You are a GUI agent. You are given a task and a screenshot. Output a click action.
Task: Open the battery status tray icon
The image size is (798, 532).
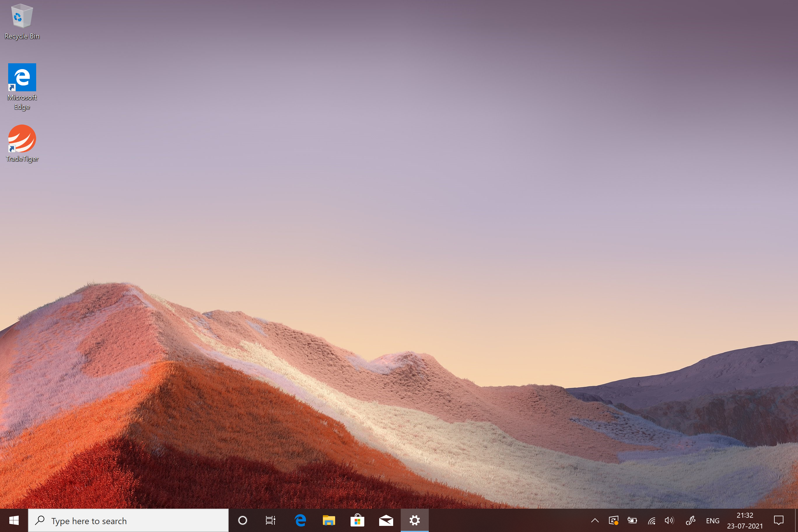[x=632, y=520]
